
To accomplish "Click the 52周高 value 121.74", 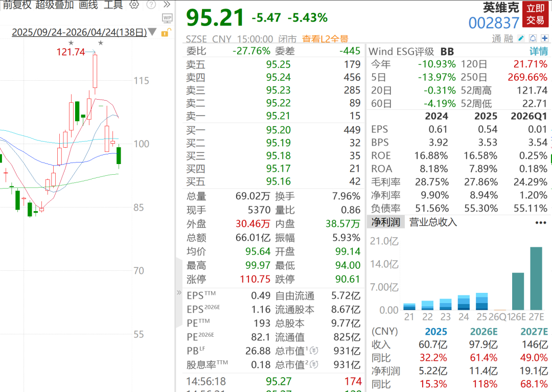I will pyautogui.click(x=532, y=90).
